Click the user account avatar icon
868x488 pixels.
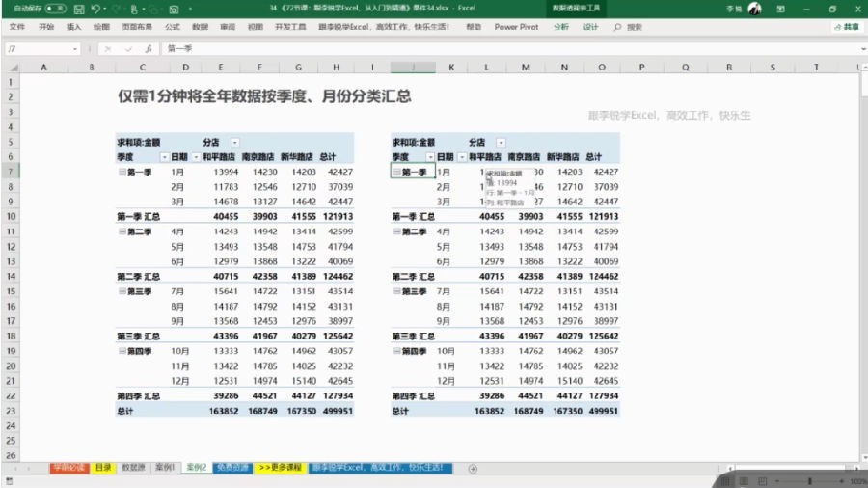coord(754,9)
